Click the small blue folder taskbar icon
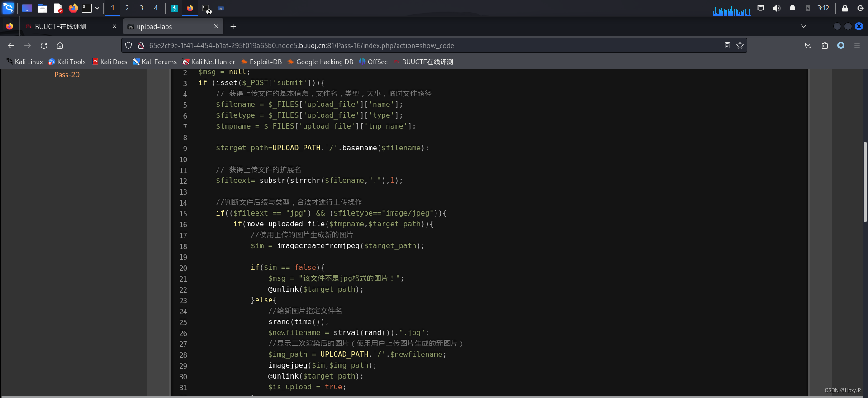This screenshot has width=868, height=398. (x=221, y=8)
